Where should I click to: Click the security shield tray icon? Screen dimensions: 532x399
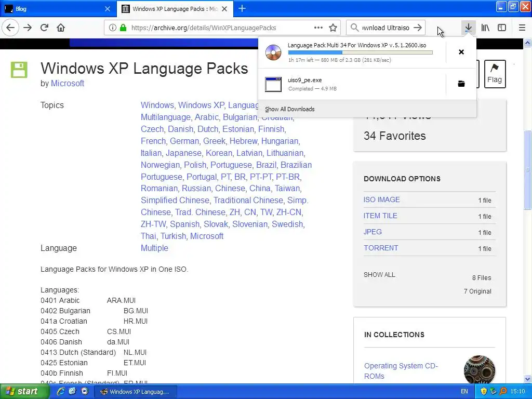[484, 392]
